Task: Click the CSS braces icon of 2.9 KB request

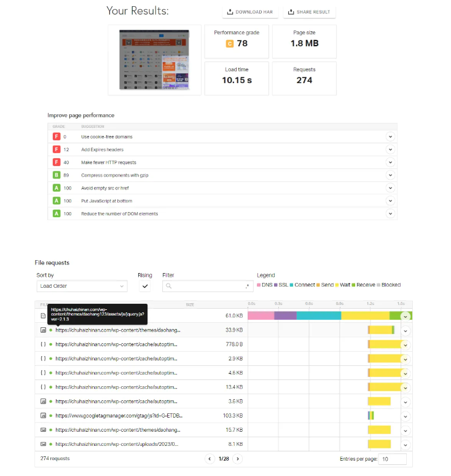Action: [x=43, y=359]
